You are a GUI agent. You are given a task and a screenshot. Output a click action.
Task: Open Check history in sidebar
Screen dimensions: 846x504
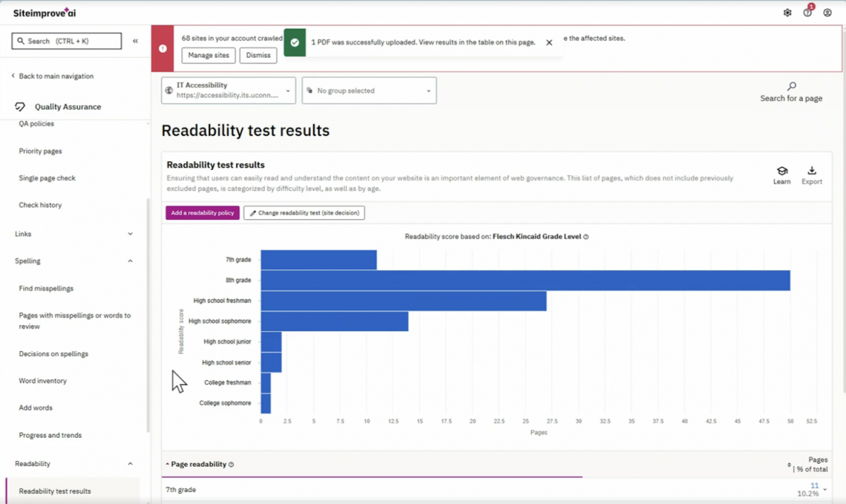coord(40,205)
